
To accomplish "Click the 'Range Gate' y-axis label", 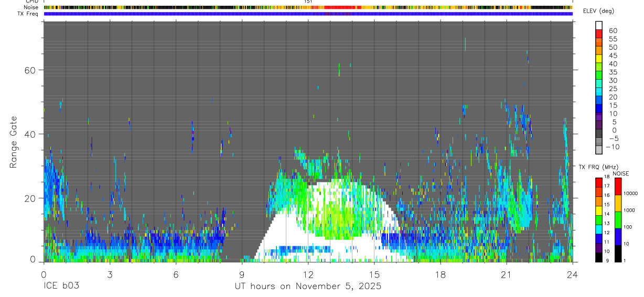I will pos(14,142).
